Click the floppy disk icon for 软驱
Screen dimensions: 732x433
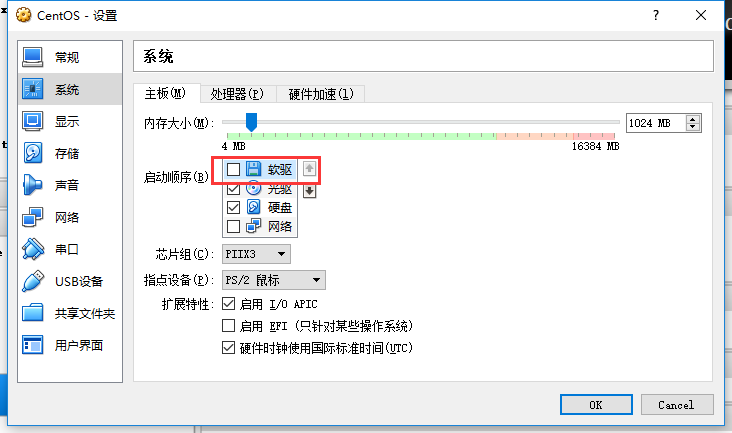[253, 169]
